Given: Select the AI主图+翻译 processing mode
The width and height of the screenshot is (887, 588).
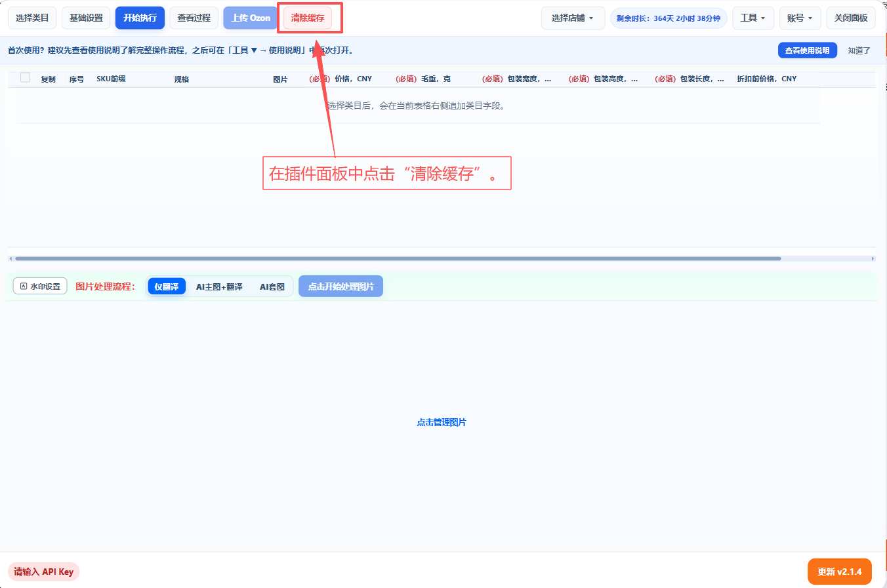Looking at the screenshot, I should tap(219, 286).
